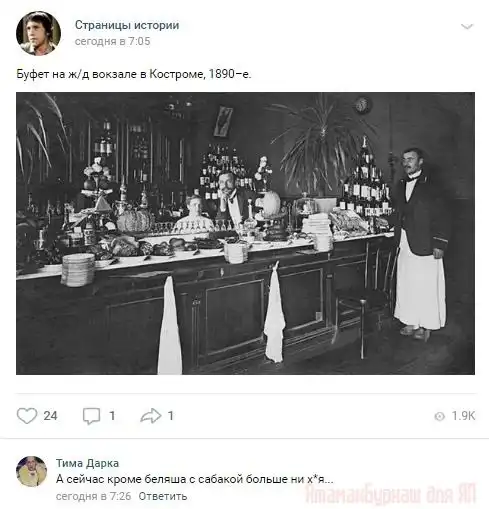Open Тима Дарка's profile avatar
The width and height of the screenshot is (489, 509).
(x=32, y=471)
